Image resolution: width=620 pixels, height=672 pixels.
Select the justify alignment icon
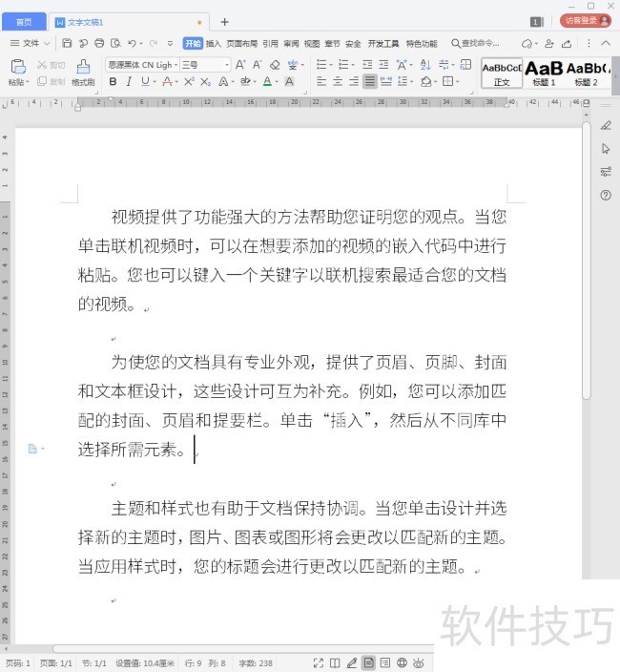[370, 81]
